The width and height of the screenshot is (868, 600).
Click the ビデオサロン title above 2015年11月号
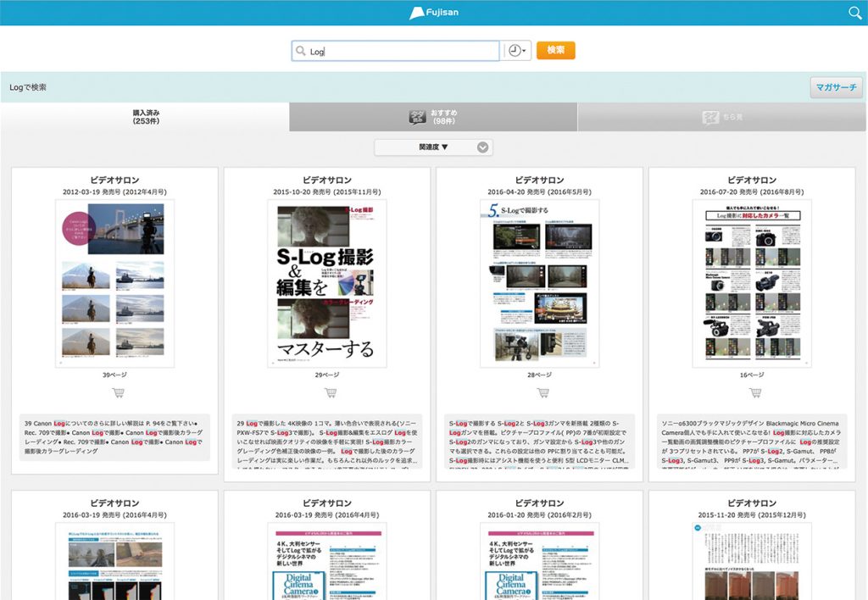[327, 180]
